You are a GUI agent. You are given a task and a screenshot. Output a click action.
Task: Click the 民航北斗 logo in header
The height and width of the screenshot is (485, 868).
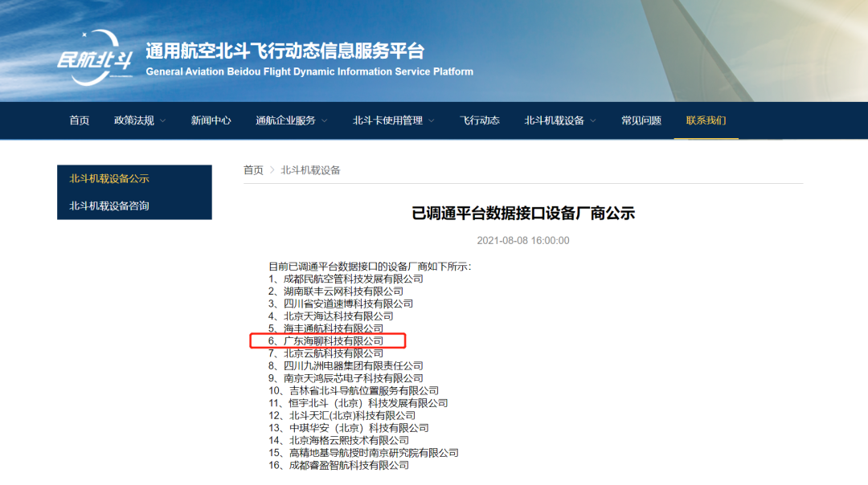[x=95, y=58]
